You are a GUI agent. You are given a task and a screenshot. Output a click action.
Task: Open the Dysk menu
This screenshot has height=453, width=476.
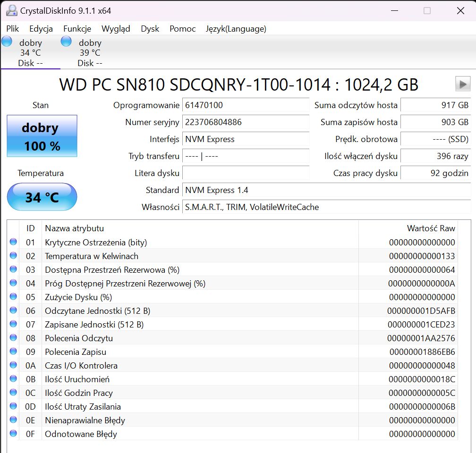[150, 29]
